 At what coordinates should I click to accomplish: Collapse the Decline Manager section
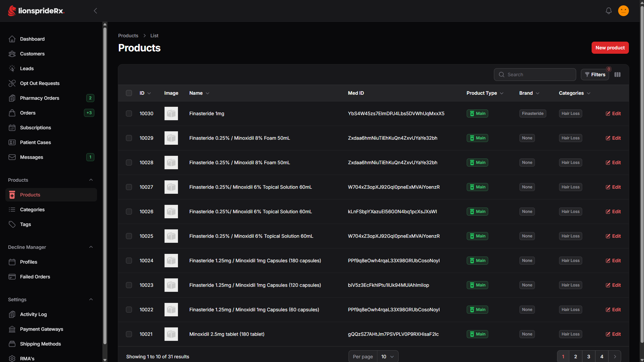click(91, 247)
